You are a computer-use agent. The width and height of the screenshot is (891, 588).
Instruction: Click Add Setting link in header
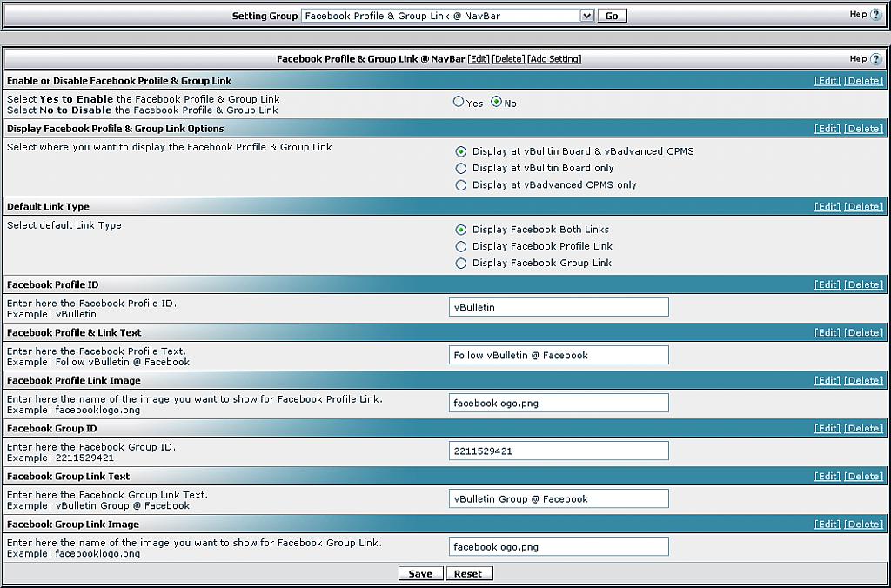pyautogui.click(x=554, y=59)
